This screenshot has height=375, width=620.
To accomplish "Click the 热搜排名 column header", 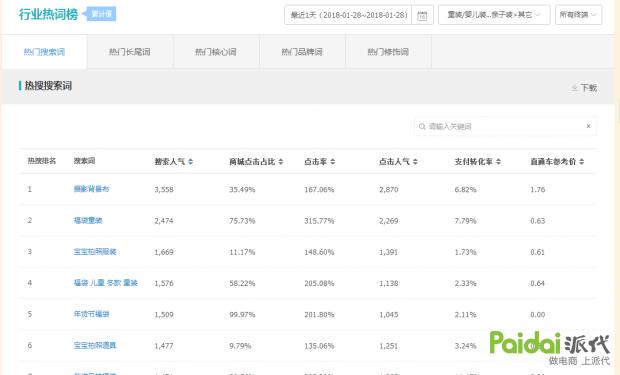I will pyautogui.click(x=42, y=161).
